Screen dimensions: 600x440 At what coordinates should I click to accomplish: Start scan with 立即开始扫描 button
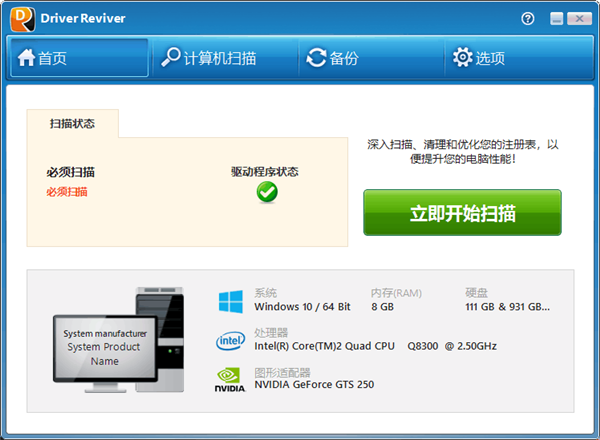click(462, 212)
